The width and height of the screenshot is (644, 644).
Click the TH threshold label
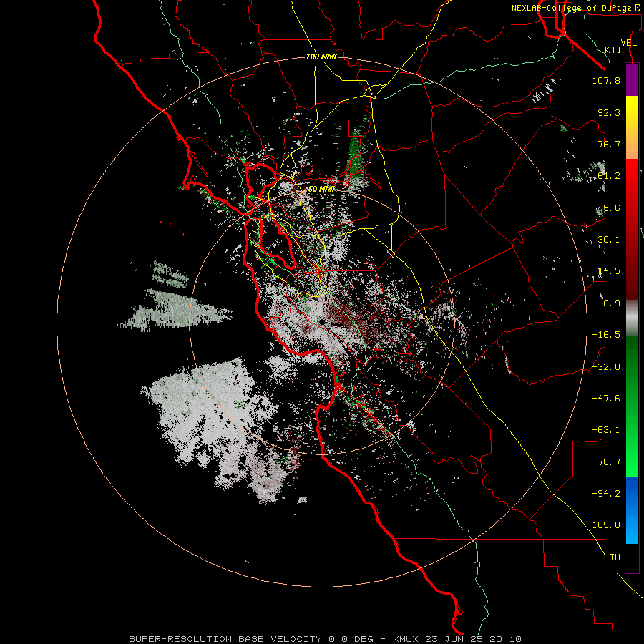(x=615, y=557)
